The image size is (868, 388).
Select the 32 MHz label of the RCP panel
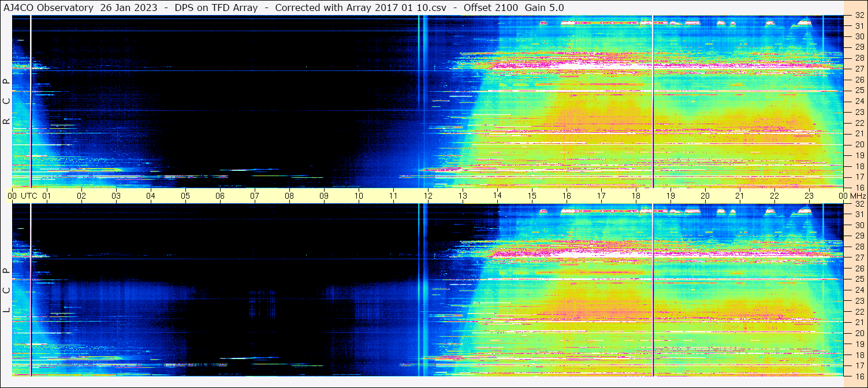coord(859,16)
